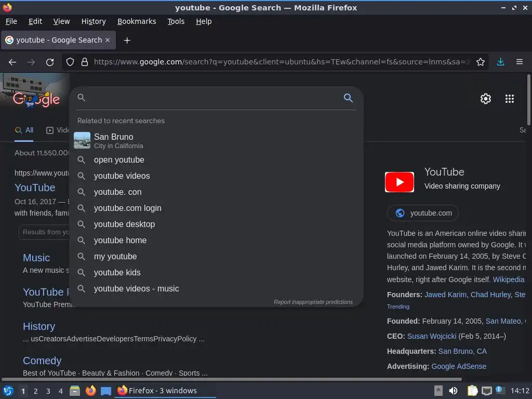
Task: Click the network tray icon
Action: 486,391
